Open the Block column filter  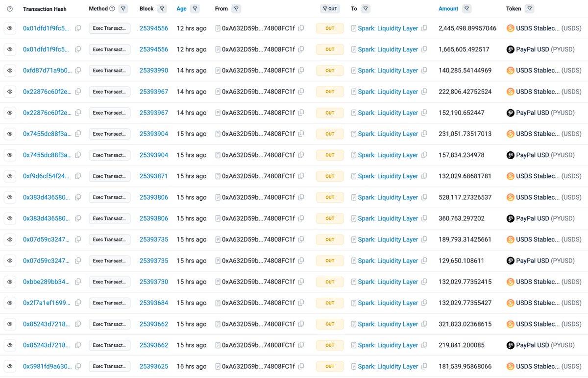(162, 9)
